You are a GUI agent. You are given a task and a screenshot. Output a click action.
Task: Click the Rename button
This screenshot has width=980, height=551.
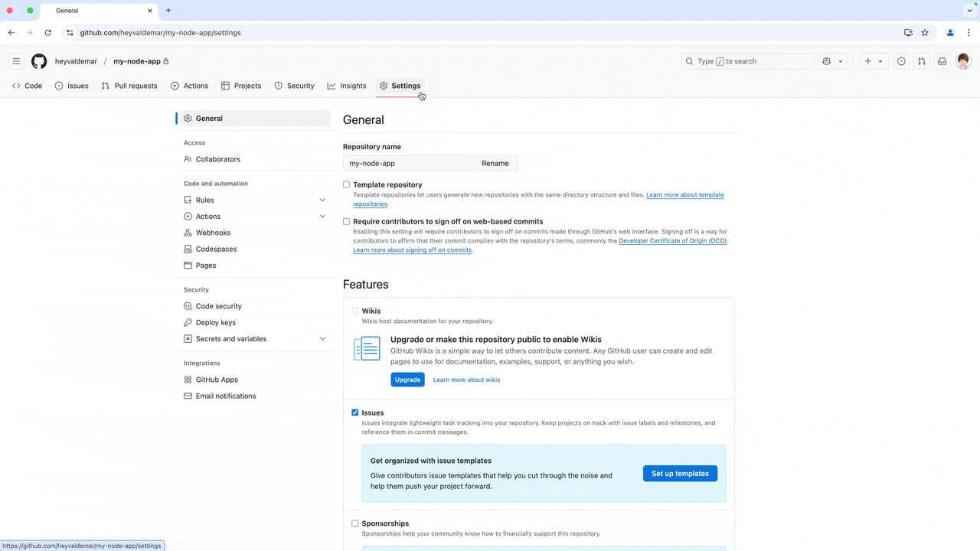495,163
